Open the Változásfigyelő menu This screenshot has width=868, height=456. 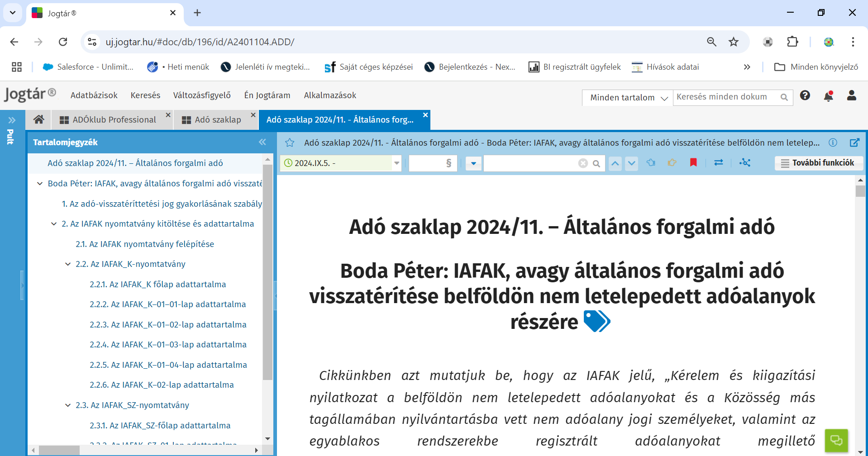[202, 95]
